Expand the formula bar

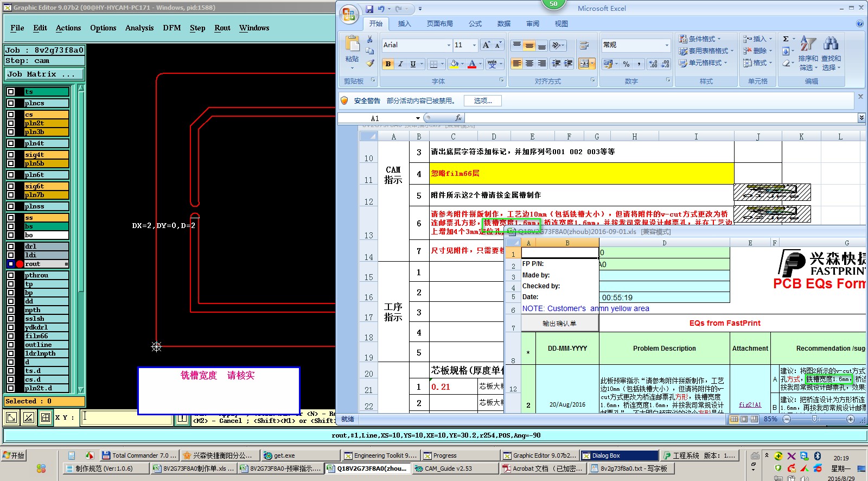pyautogui.click(x=861, y=118)
